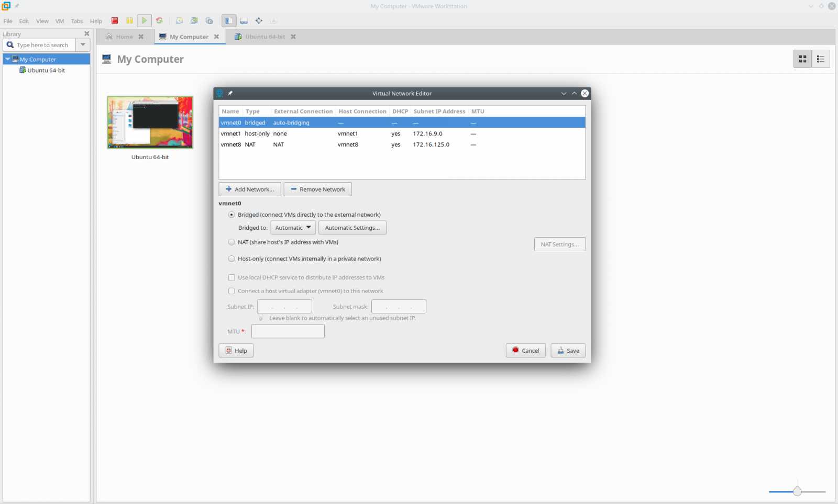The image size is (838, 504).
Task: Click the magnifier icon in Library search
Action: pos(10,44)
